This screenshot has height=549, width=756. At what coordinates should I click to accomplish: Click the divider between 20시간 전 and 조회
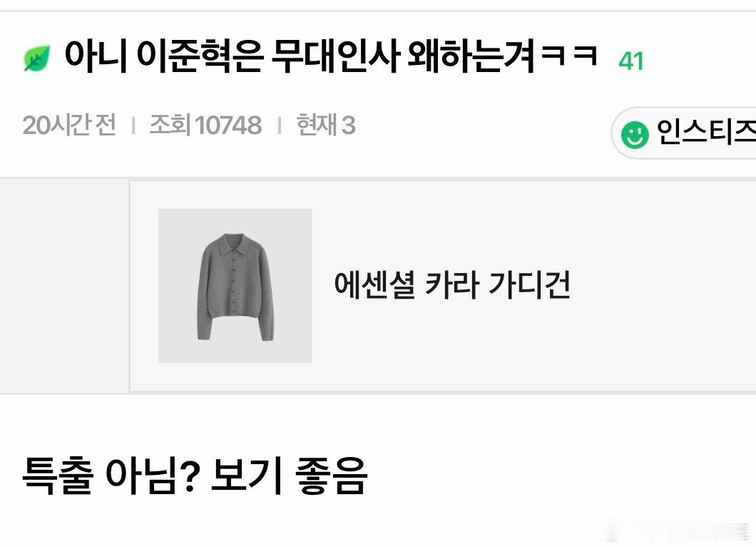tap(133, 125)
